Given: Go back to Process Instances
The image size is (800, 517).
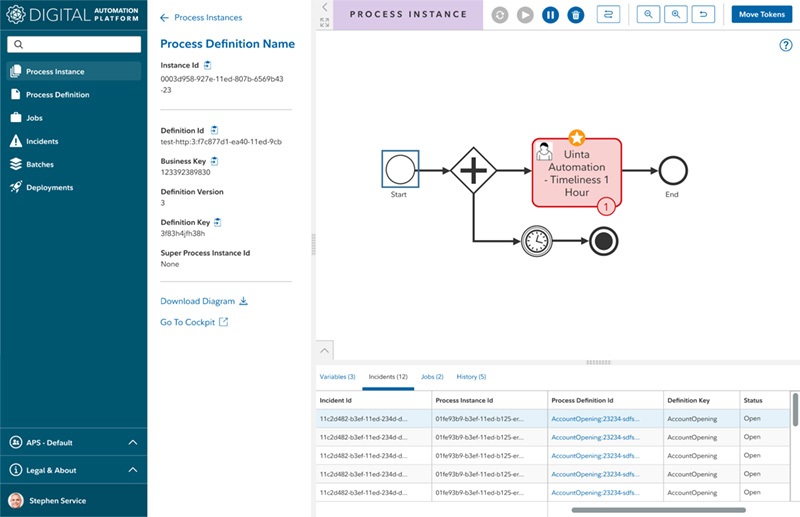Looking at the screenshot, I should pyautogui.click(x=201, y=18).
